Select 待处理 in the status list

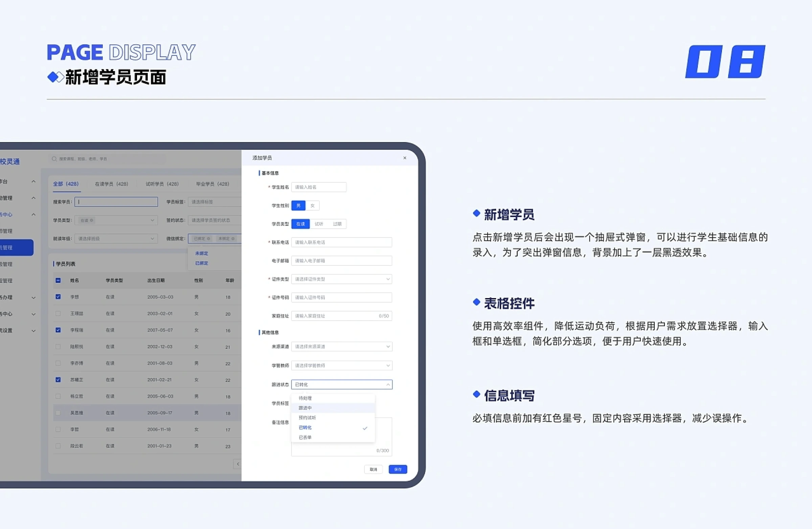(333, 398)
